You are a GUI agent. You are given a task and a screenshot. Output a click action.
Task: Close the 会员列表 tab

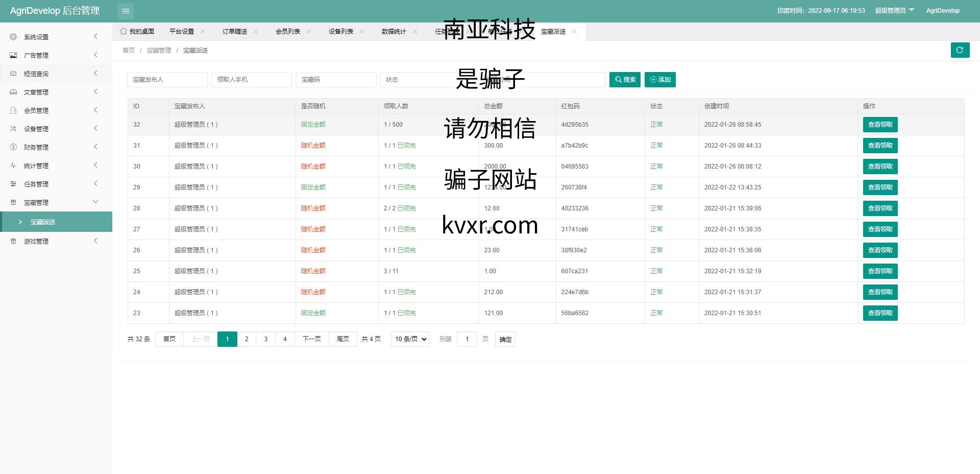pos(309,32)
